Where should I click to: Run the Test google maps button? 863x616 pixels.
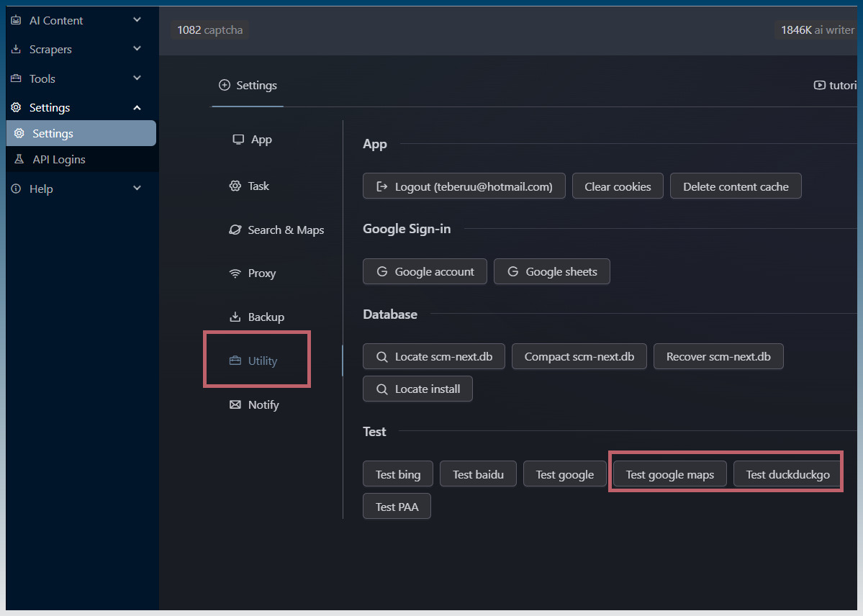669,475
